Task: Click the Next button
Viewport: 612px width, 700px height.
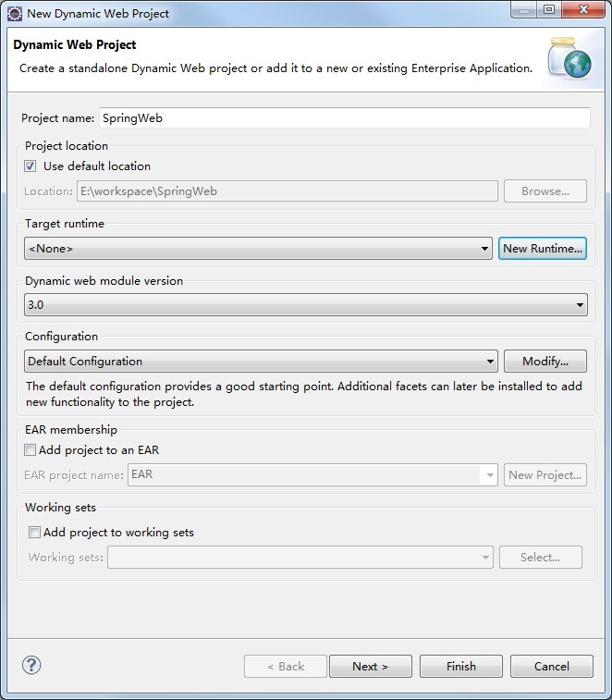Action: tap(370, 666)
